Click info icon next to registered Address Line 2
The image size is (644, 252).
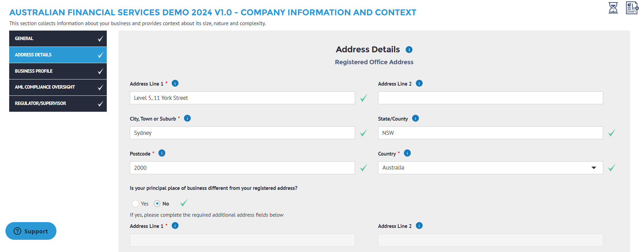coord(419,83)
